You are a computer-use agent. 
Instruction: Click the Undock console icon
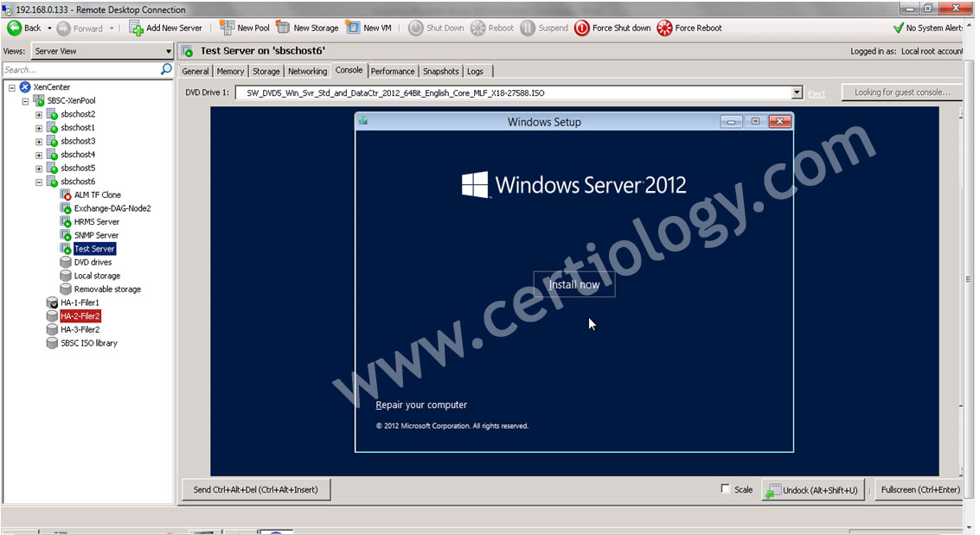point(773,491)
